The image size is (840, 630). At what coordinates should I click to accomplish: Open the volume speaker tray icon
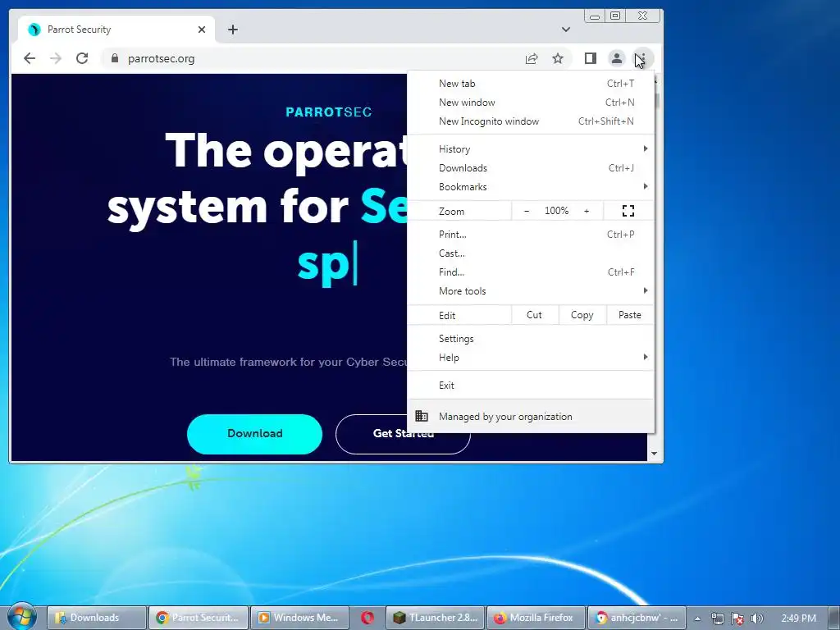(x=756, y=619)
